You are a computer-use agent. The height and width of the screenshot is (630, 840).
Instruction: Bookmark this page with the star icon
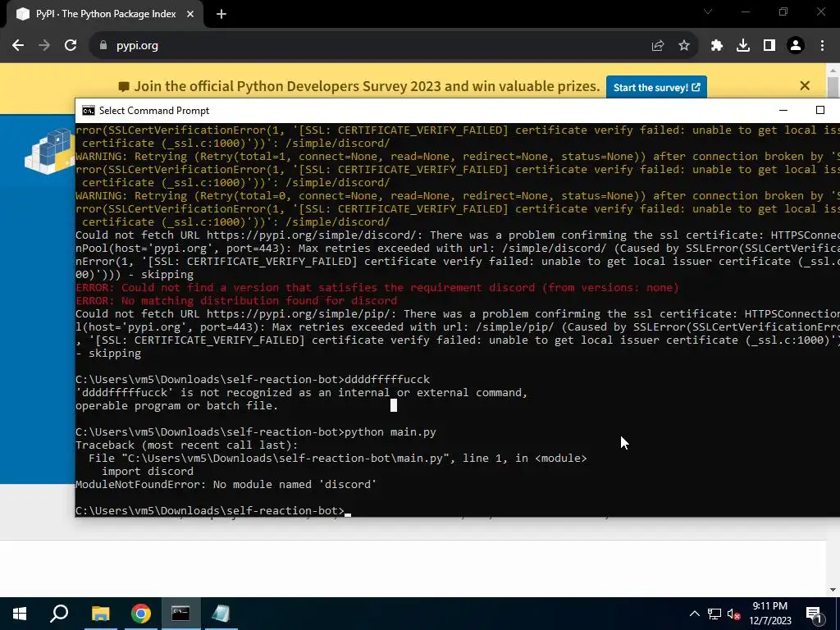[x=684, y=46]
